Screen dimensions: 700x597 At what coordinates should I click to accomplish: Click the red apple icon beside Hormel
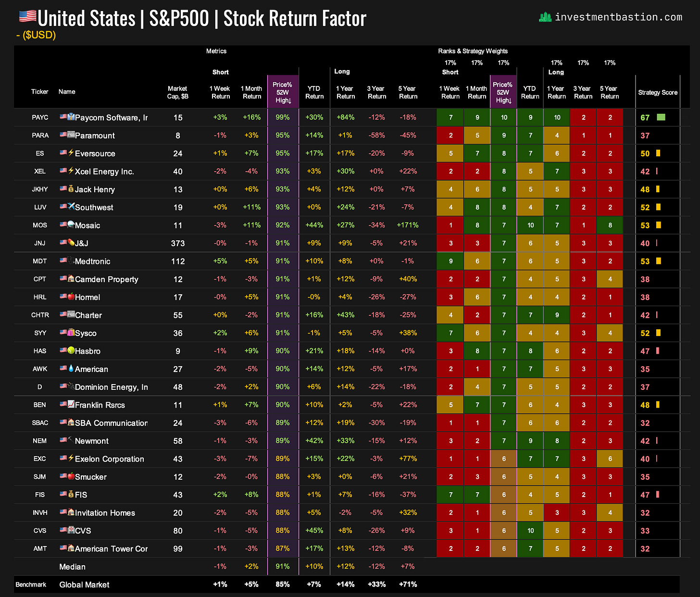point(71,296)
